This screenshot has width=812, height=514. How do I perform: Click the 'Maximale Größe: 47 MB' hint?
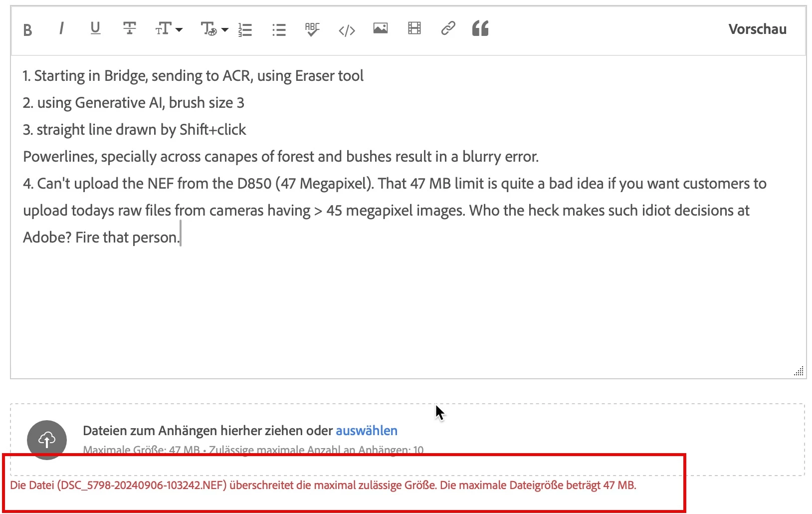coord(141,450)
